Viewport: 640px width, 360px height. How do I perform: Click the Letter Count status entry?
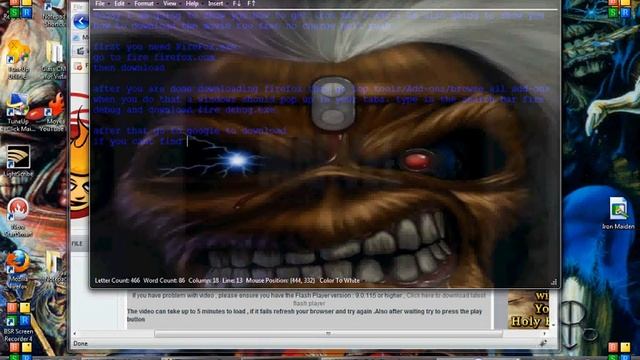point(117,280)
